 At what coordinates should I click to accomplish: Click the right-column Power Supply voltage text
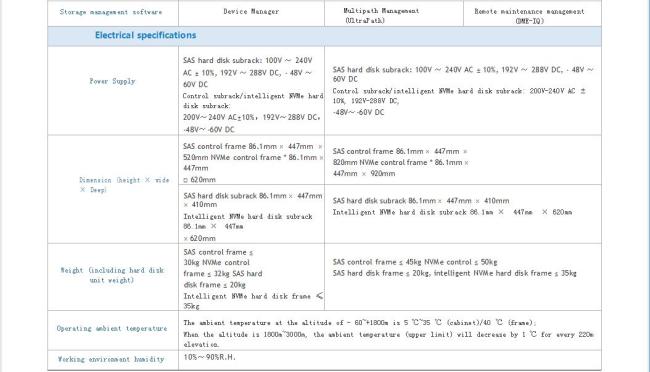point(463,91)
